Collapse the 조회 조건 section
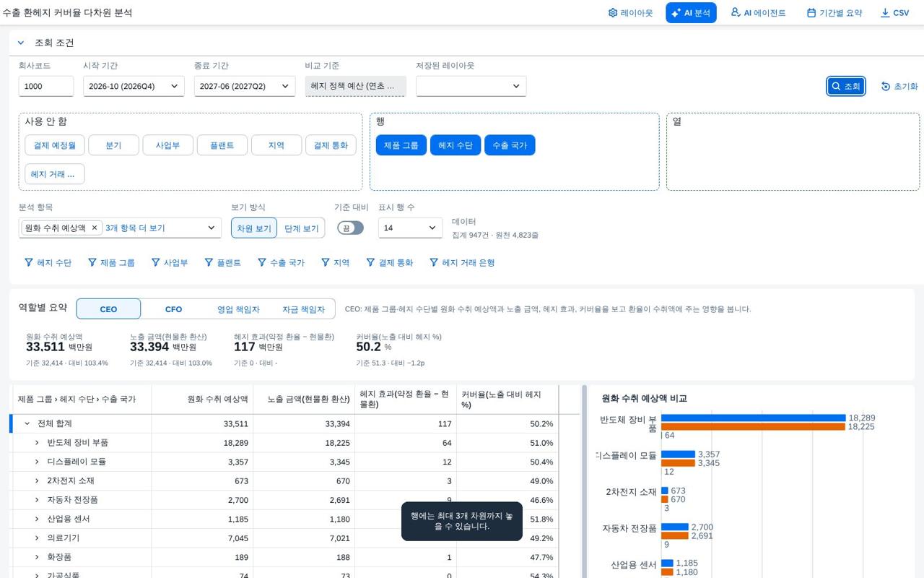 (21, 43)
